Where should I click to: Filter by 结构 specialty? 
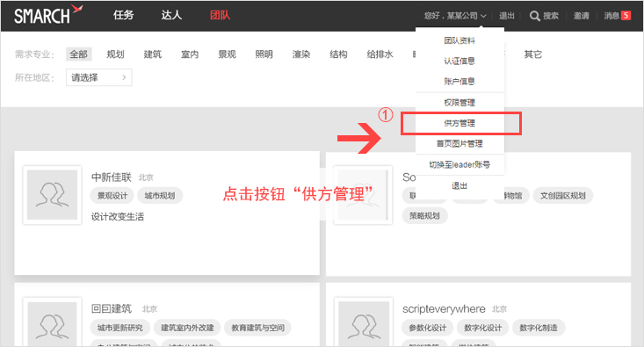point(338,54)
